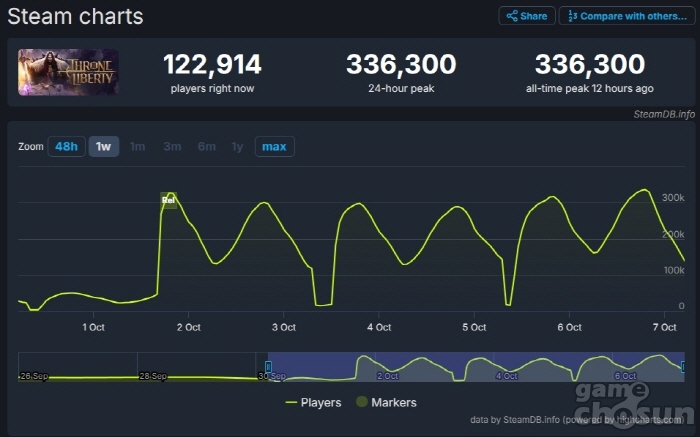Click the 7 Oct axis label
700x437 pixels.
[x=665, y=327]
